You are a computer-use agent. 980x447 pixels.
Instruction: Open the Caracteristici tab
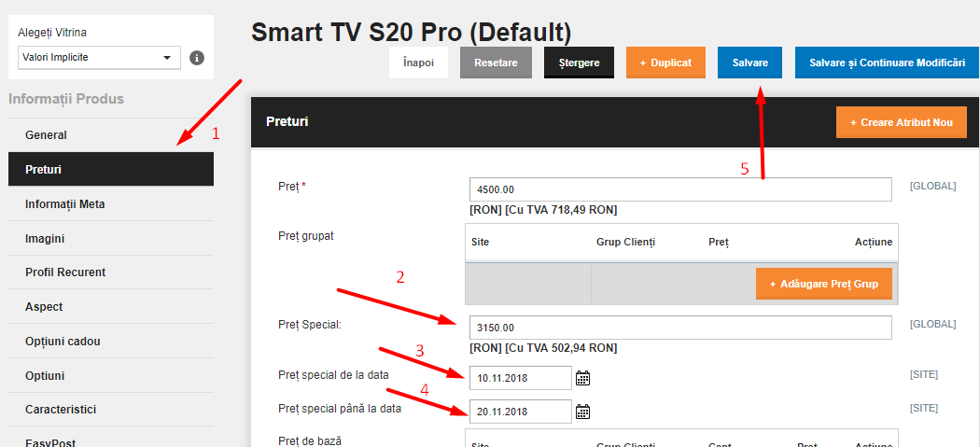111,410
